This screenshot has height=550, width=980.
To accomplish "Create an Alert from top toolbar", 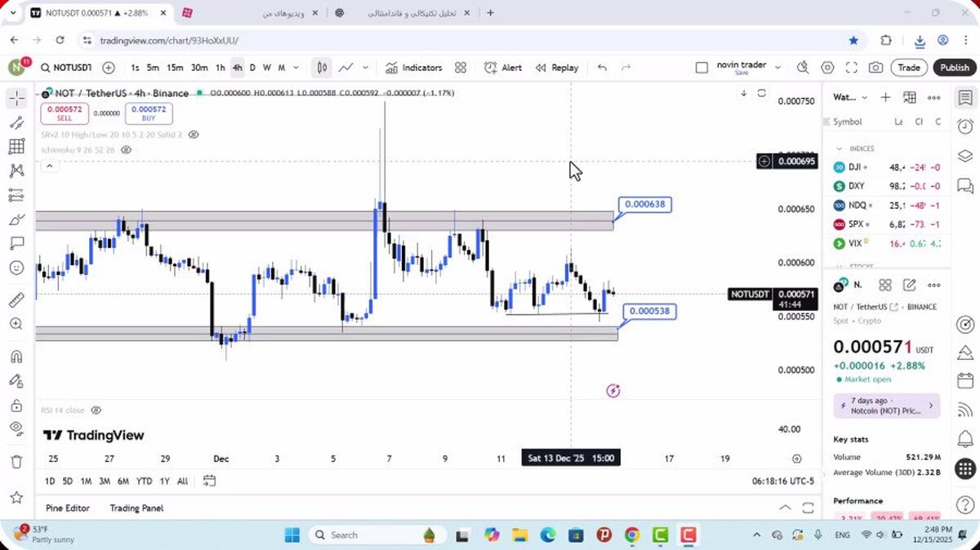I will [503, 68].
